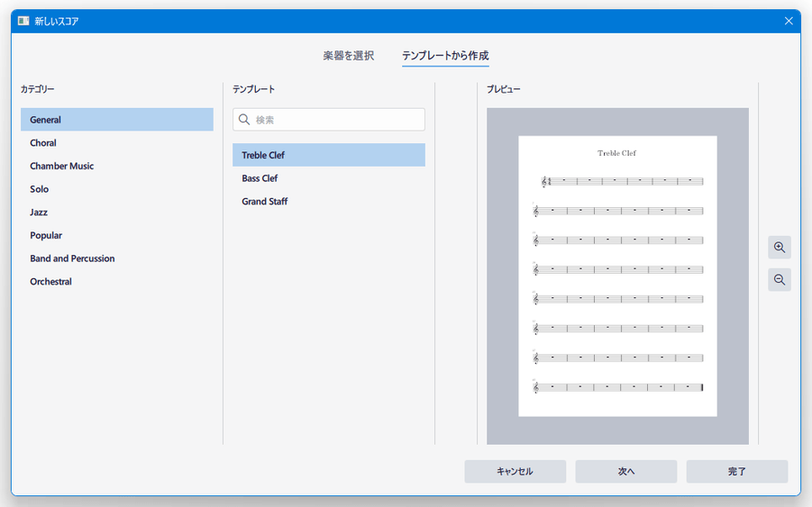Click the 次へ button
Viewport: 812px width, 507px height.
tap(626, 471)
